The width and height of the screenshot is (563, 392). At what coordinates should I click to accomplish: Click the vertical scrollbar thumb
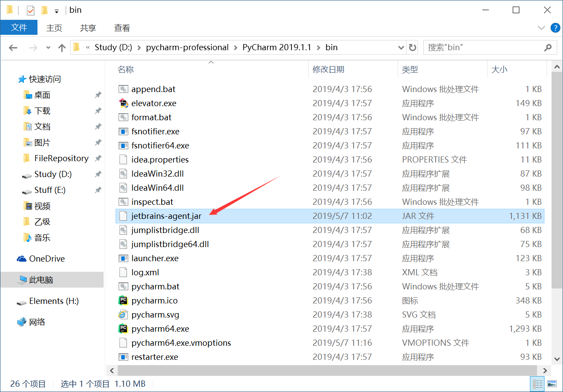557,181
